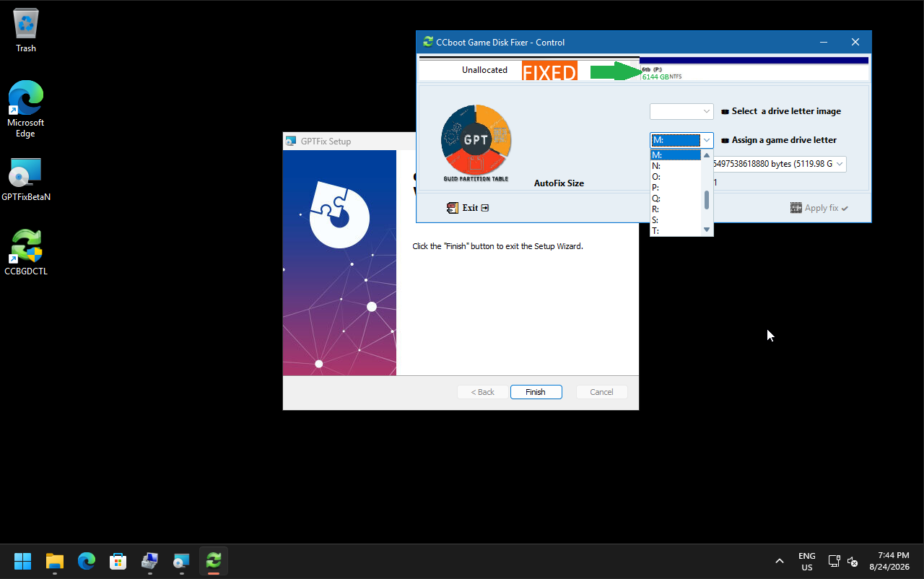Open the clock and date flyout
Viewport: 924px width, 579px height.
[x=889, y=561]
